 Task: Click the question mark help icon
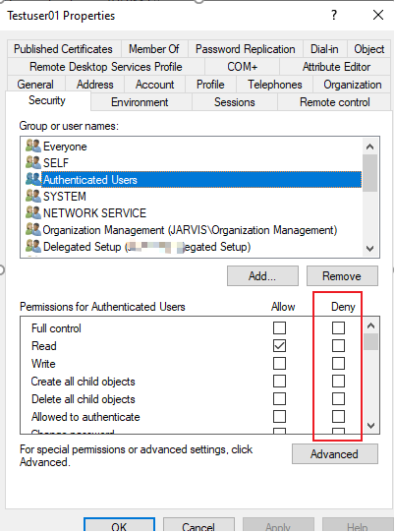coord(334,16)
